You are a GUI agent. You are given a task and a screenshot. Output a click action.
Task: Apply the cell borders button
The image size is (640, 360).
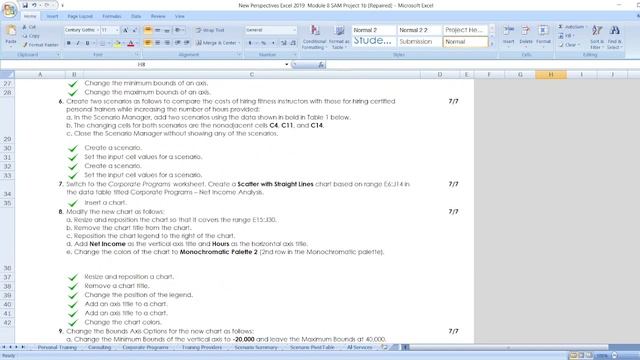click(102, 43)
